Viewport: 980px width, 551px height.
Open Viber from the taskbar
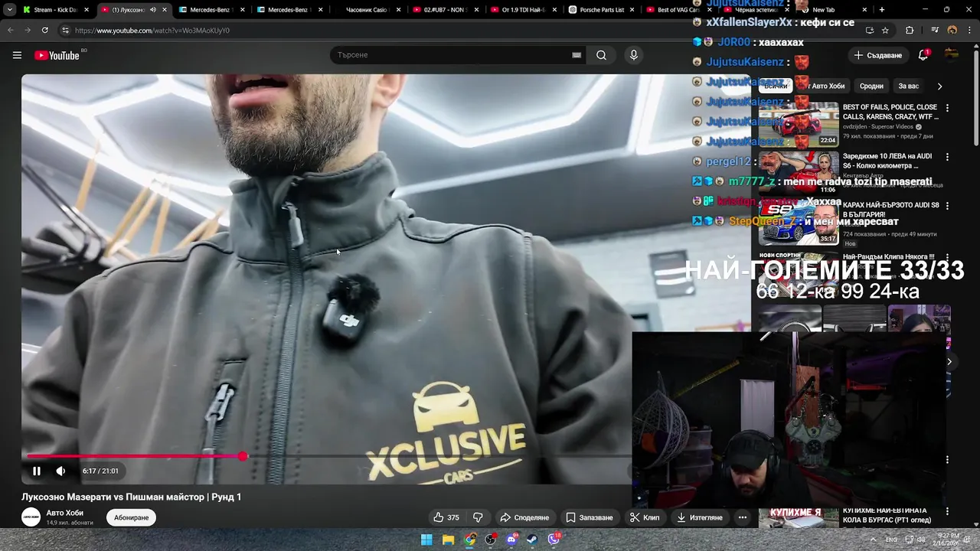[554, 540]
